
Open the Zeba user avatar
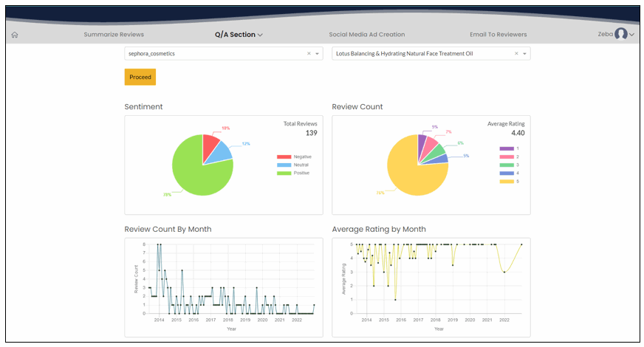point(621,34)
